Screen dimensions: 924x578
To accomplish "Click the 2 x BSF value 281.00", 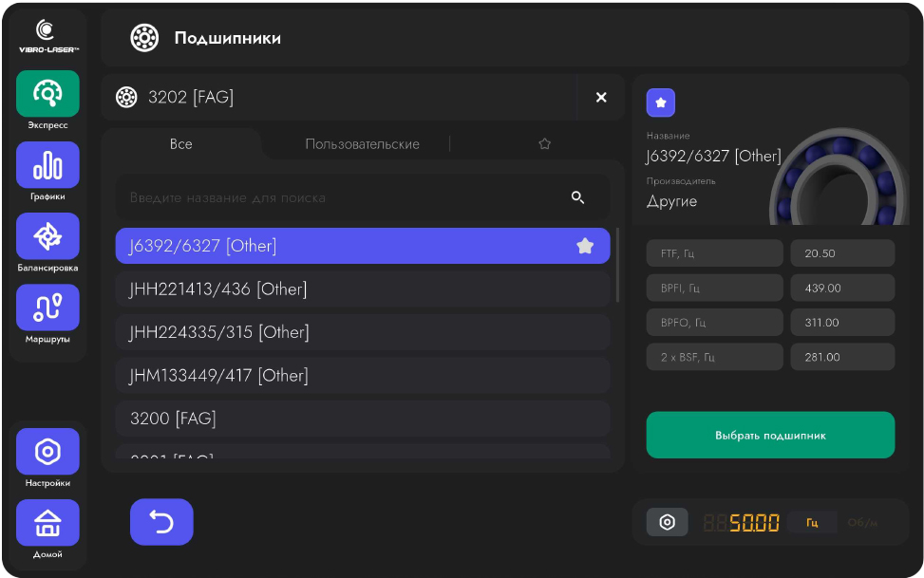I will tap(842, 357).
